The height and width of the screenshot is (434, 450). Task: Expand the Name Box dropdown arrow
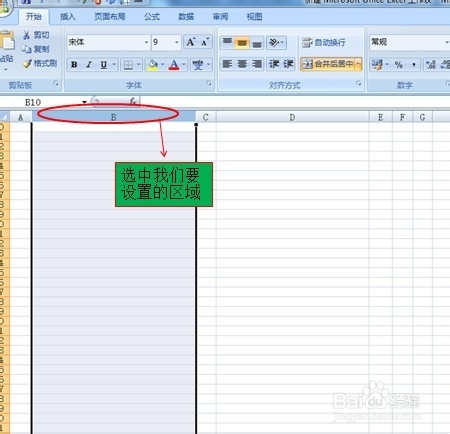pyautogui.click(x=84, y=102)
